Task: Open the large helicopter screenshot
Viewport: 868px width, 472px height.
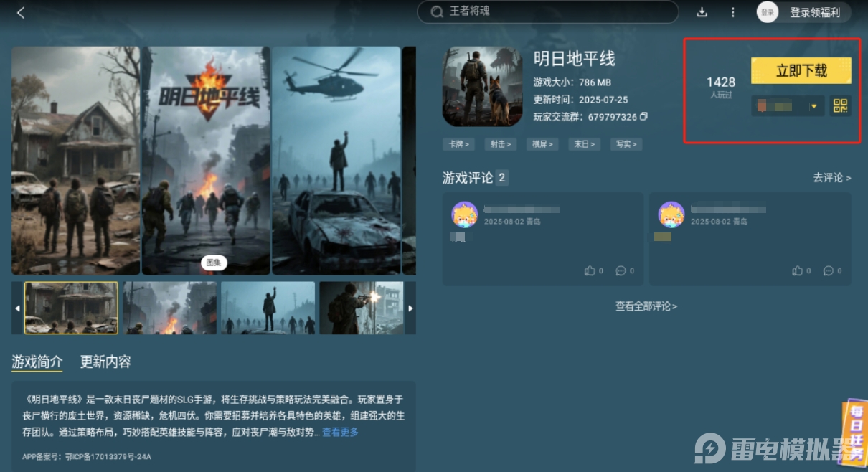Action: [336, 161]
